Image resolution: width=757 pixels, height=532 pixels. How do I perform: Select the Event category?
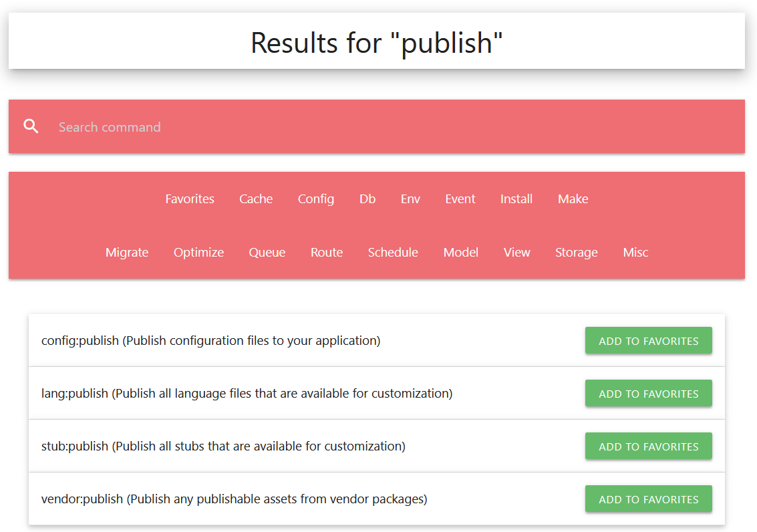(x=460, y=199)
